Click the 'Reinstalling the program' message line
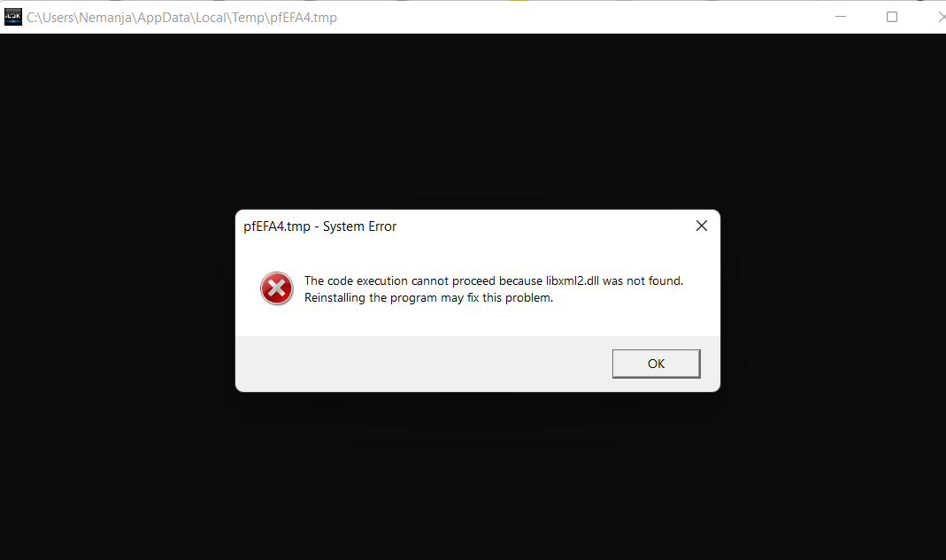946x560 pixels. coord(428,297)
